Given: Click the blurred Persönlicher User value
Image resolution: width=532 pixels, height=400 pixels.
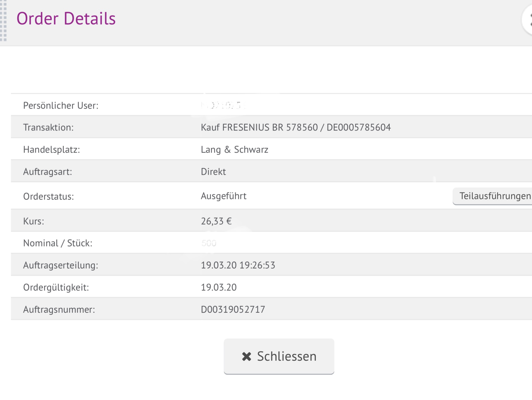Looking at the screenshot, I should 223,105.
